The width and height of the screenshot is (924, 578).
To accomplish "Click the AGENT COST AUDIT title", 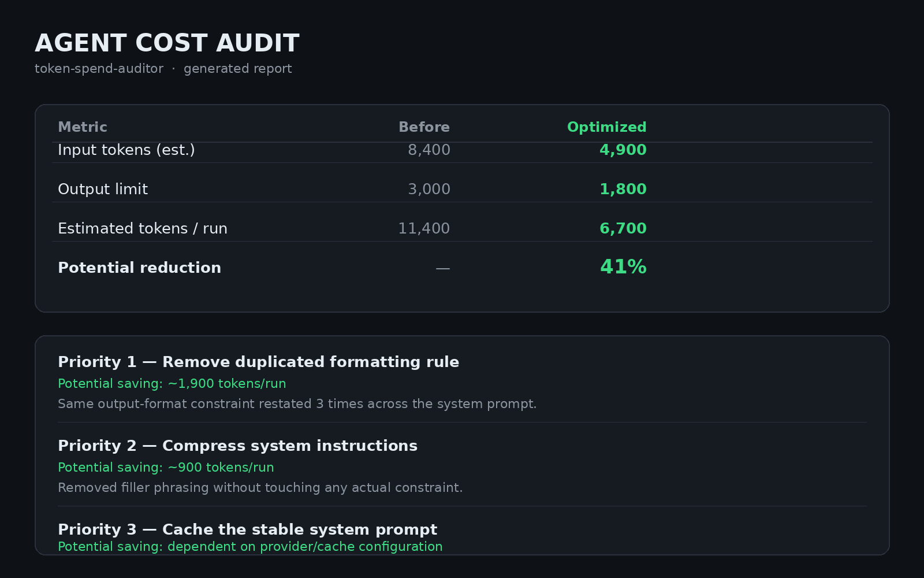I will click(x=167, y=43).
